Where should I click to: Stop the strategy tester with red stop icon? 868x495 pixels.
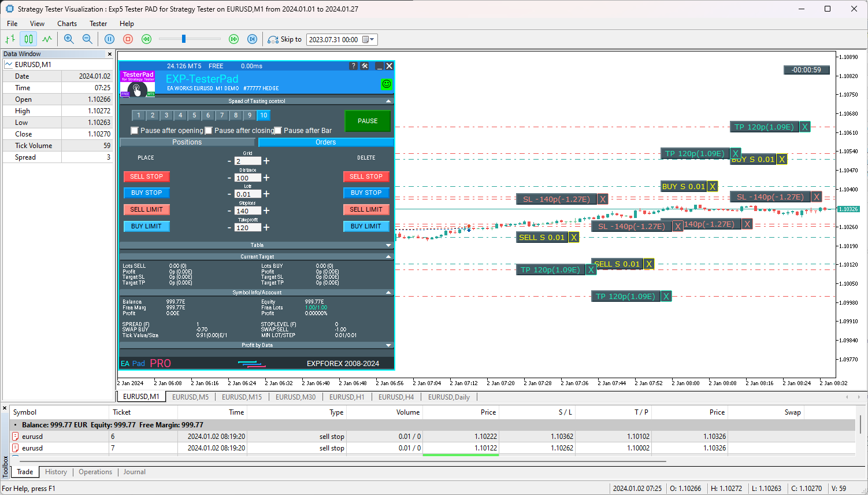click(x=127, y=39)
